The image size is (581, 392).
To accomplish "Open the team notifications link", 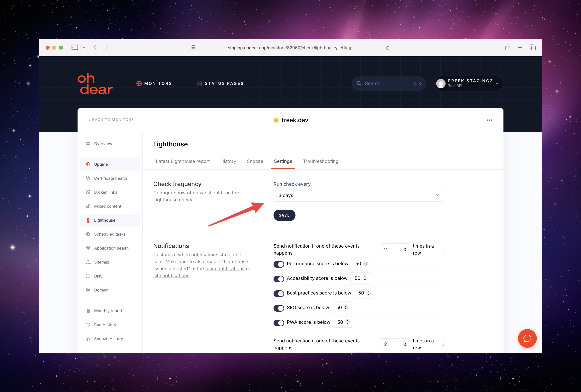I will tap(225, 269).
